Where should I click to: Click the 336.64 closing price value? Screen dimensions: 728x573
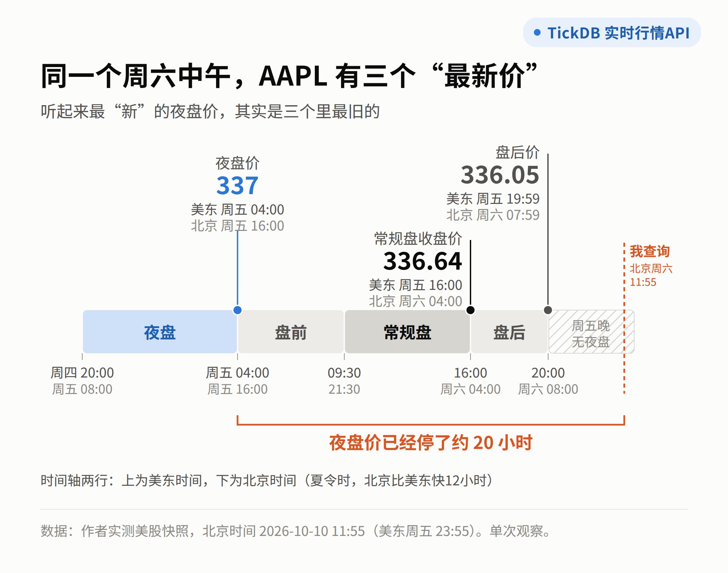pos(423,261)
